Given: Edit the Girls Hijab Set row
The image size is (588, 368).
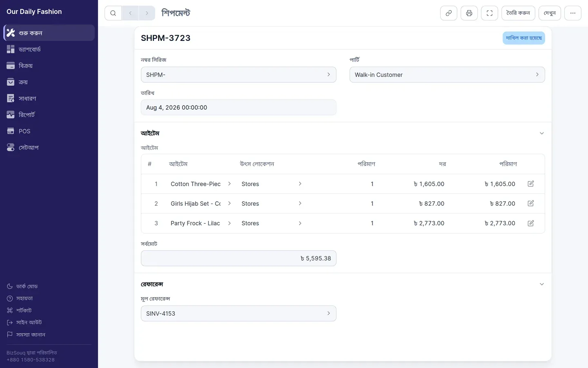Looking at the screenshot, I should coord(530,204).
